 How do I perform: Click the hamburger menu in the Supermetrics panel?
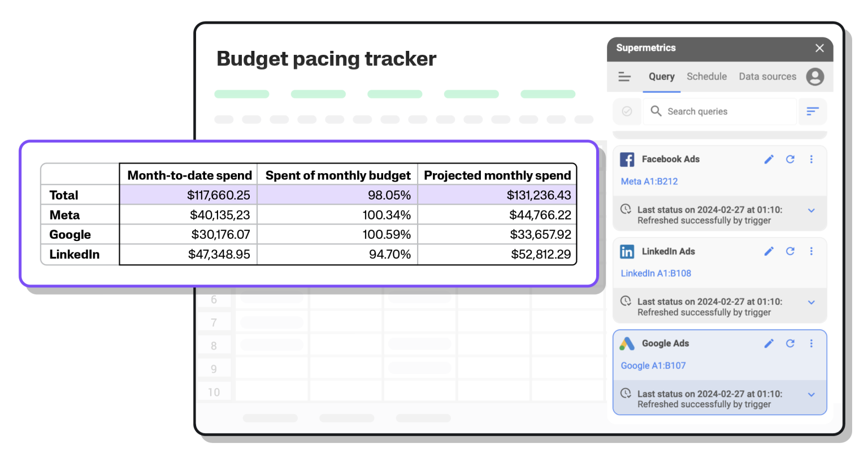tap(624, 76)
